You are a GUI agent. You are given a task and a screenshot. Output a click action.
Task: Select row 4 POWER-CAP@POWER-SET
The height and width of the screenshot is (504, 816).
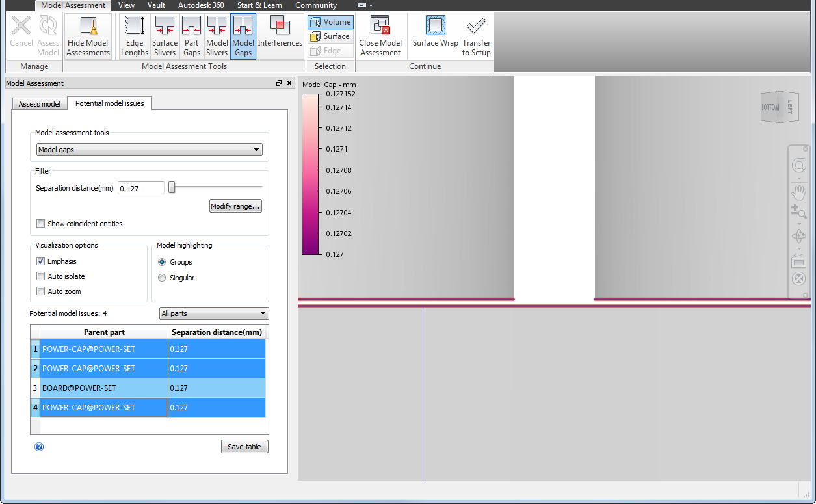click(149, 408)
